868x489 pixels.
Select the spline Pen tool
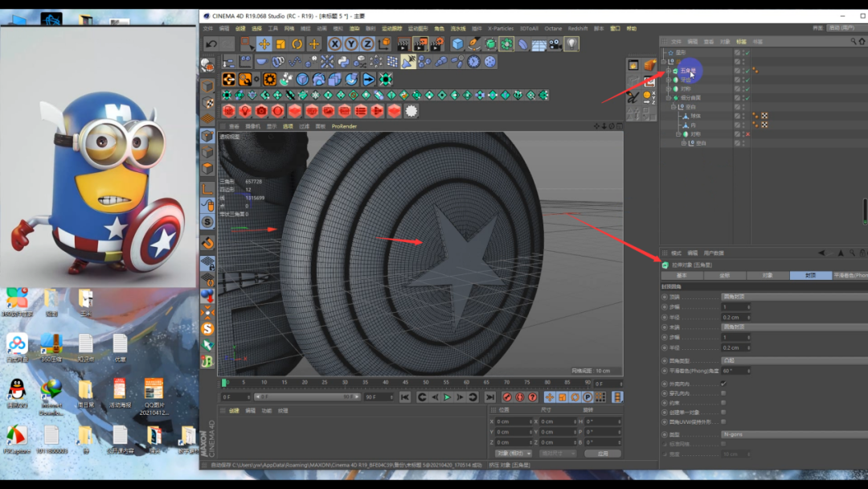pyautogui.click(x=474, y=43)
